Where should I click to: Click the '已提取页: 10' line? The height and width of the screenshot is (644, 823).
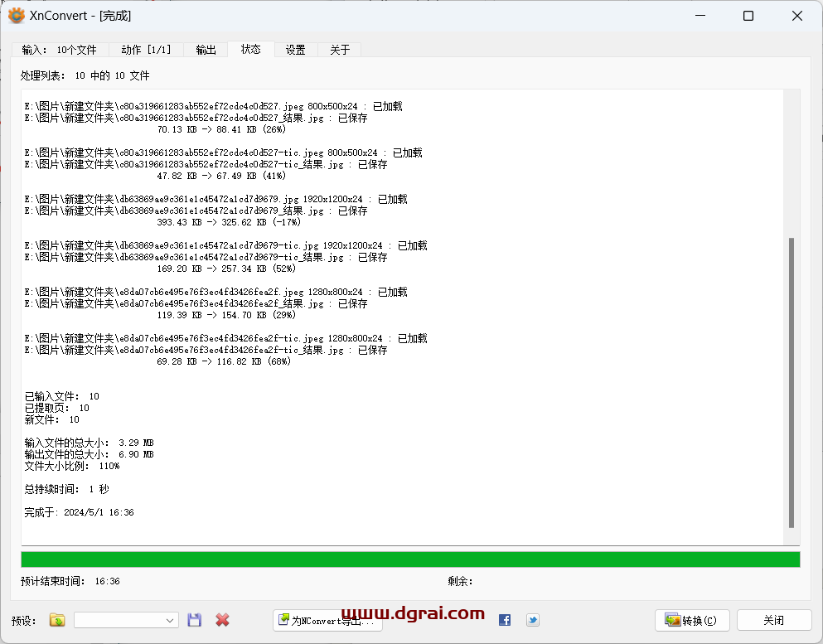(x=56, y=408)
